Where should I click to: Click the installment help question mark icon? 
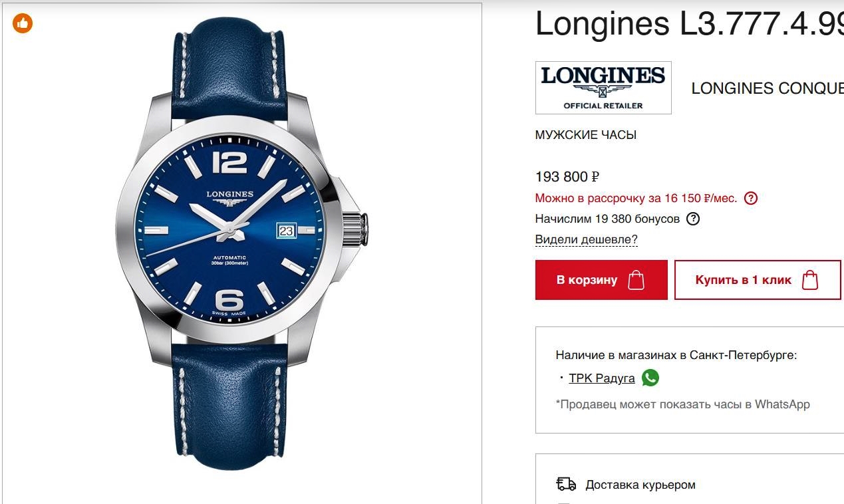[x=751, y=198]
